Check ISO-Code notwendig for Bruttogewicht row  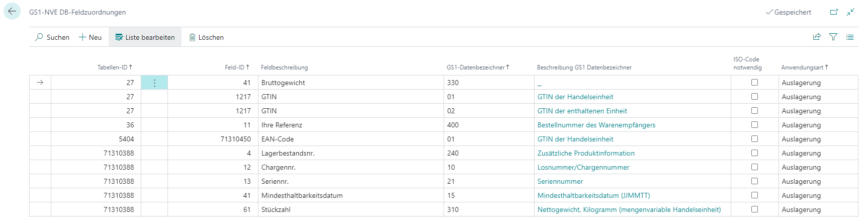(754, 83)
